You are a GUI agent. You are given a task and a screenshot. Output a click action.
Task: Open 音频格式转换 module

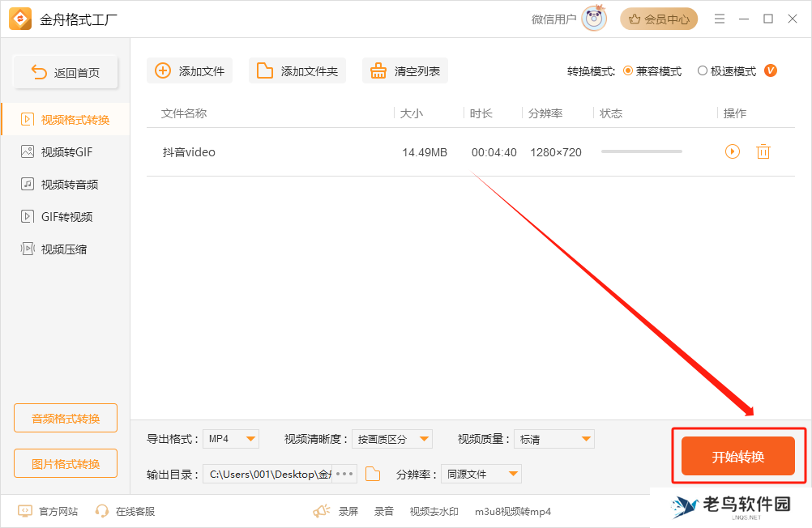click(x=66, y=418)
